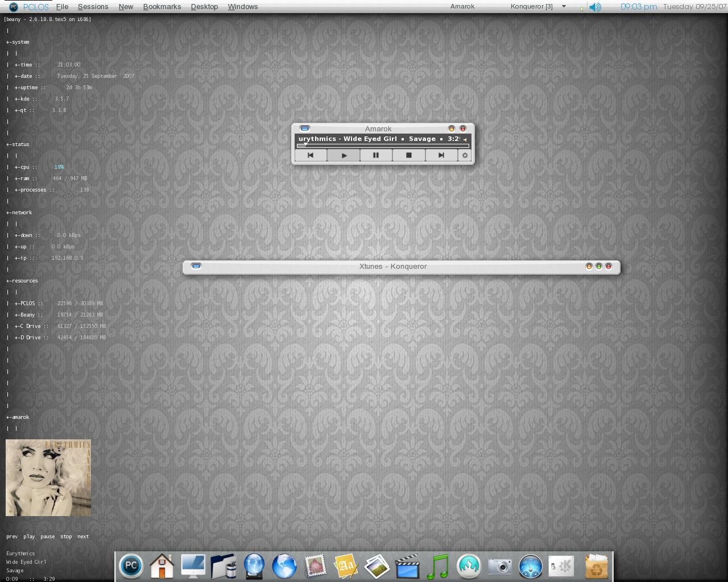Expand the hidden system tray arrow
Screen dimensions: 728x582
point(581,8)
